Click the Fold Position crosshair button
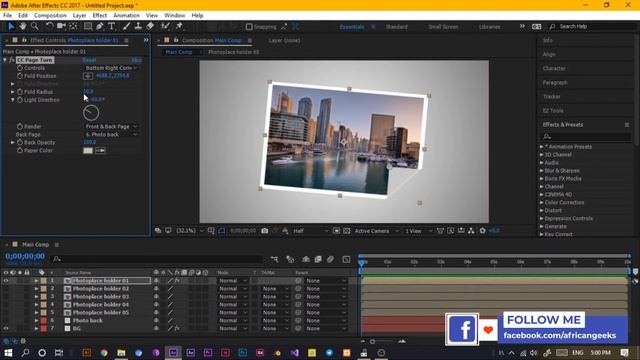This screenshot has width=640, height=360. click(x=88, y=76)
